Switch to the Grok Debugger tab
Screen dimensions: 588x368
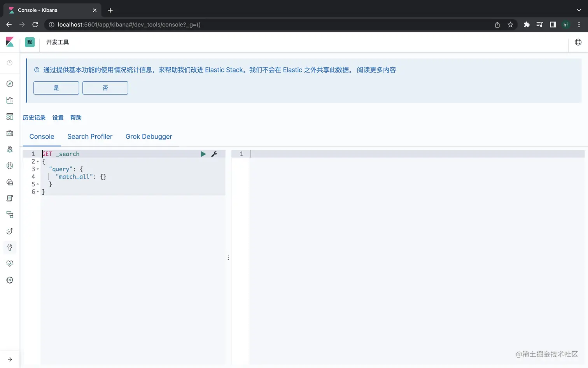coord(149,137)
